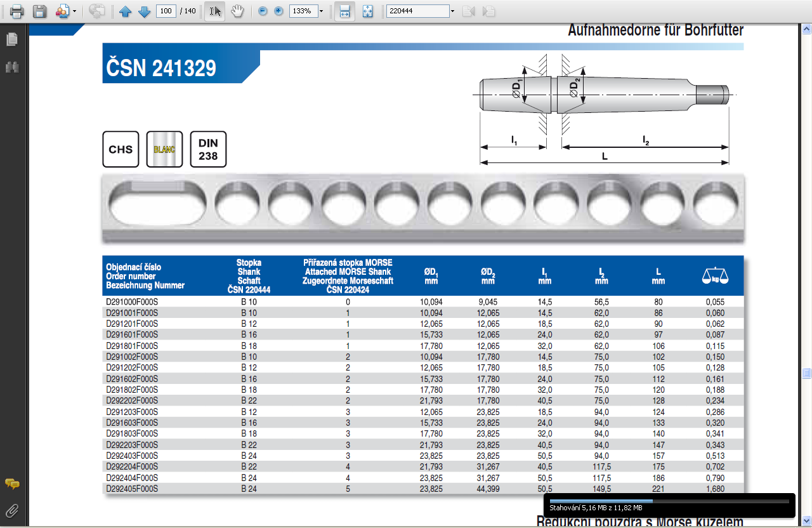Expand the collaborate share dropdown arrow

click(74, 11)
